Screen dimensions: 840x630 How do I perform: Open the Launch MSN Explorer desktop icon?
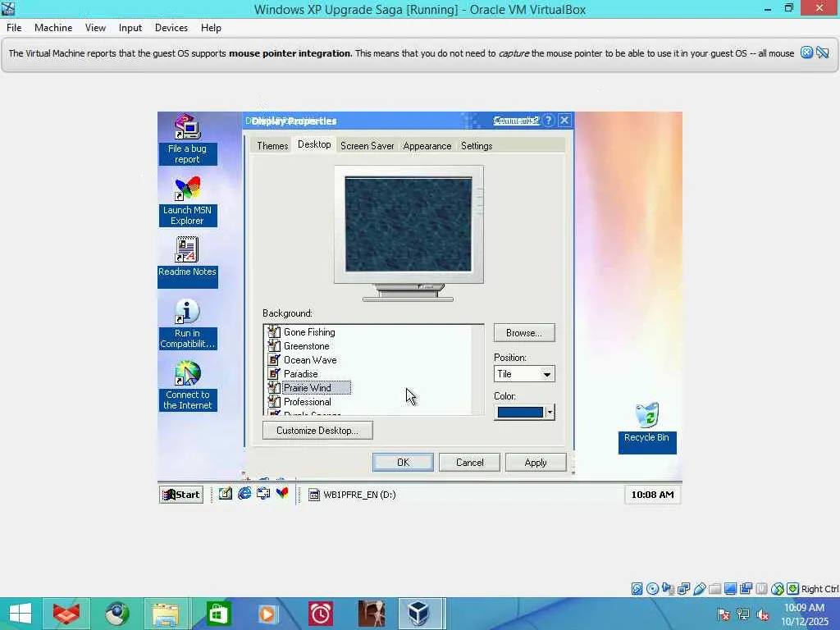tap(187, 202)
